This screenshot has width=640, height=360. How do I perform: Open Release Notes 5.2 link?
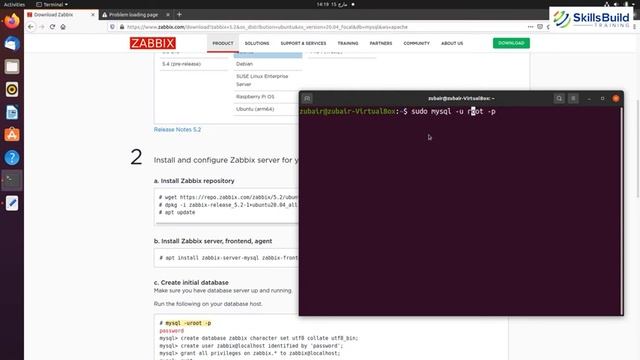pos(177,129)
